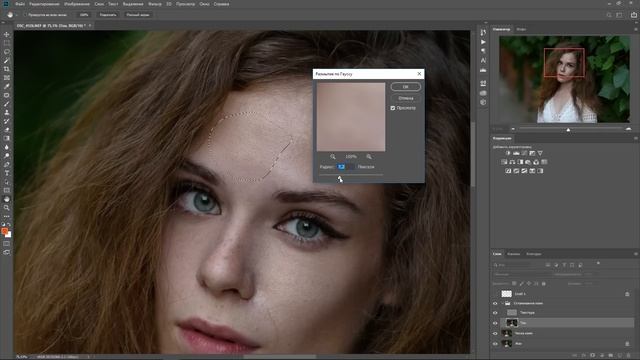Add Curves adjustment layer
This screenshot has height=360, width=640.
[x=524, y=153]
